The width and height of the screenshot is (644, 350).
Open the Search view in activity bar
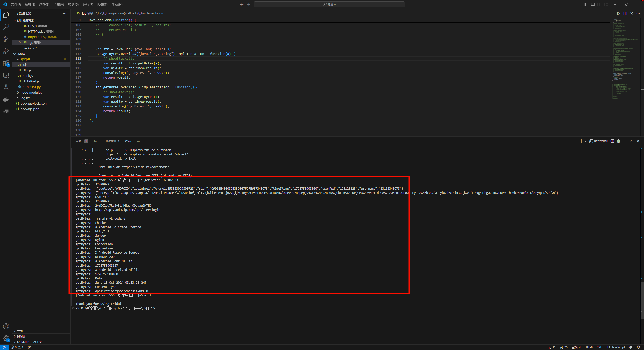click(6, 27)
